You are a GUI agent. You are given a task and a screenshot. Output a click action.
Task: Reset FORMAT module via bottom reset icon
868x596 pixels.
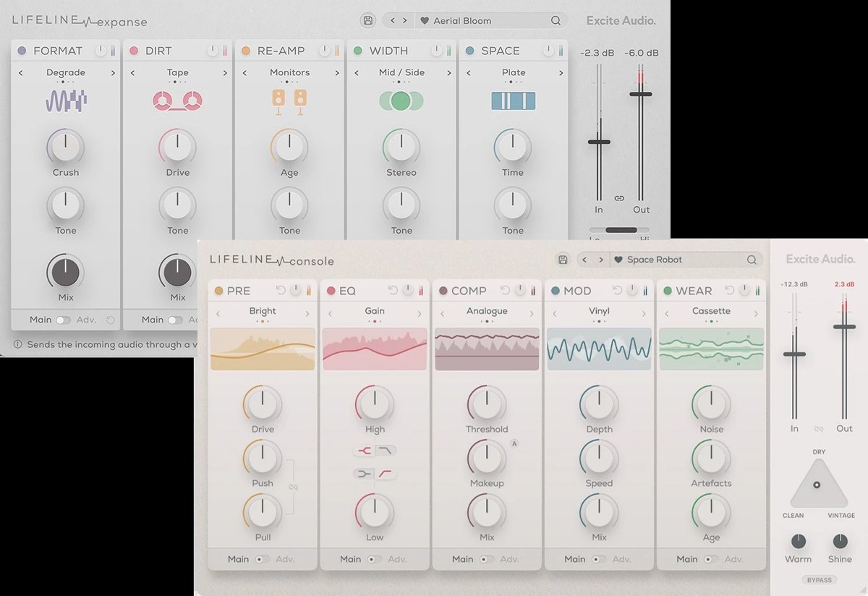(110, 320)
